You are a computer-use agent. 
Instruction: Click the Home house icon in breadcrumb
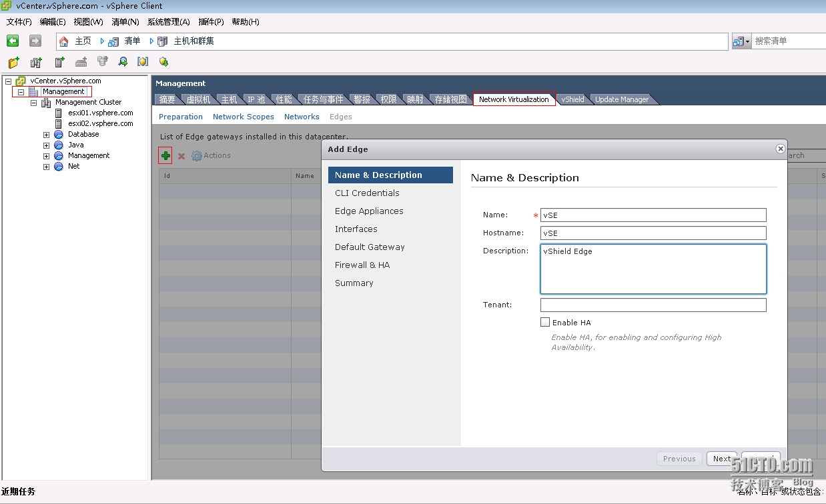(x=64, y=41)
